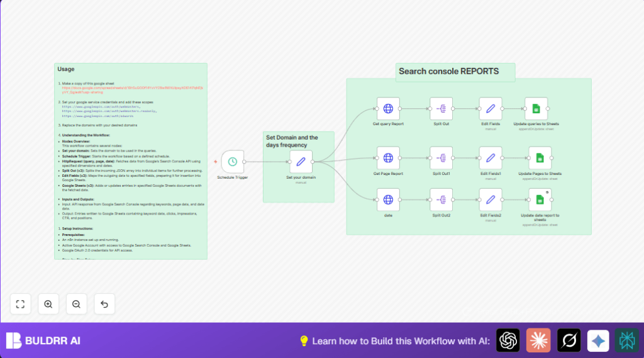Click the 'Setup Instructions:' heading
Viewport: 644px width, 358px height.
tap(77, 228)
